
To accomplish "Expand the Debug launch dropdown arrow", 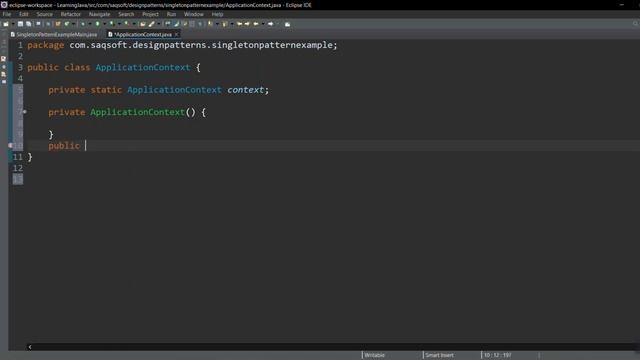I will coord(90,24).
